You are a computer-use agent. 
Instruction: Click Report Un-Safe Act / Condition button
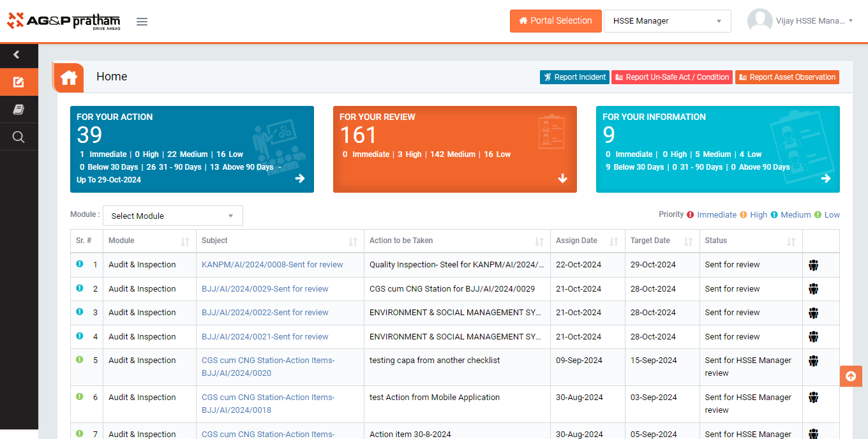tap(671, 77)
